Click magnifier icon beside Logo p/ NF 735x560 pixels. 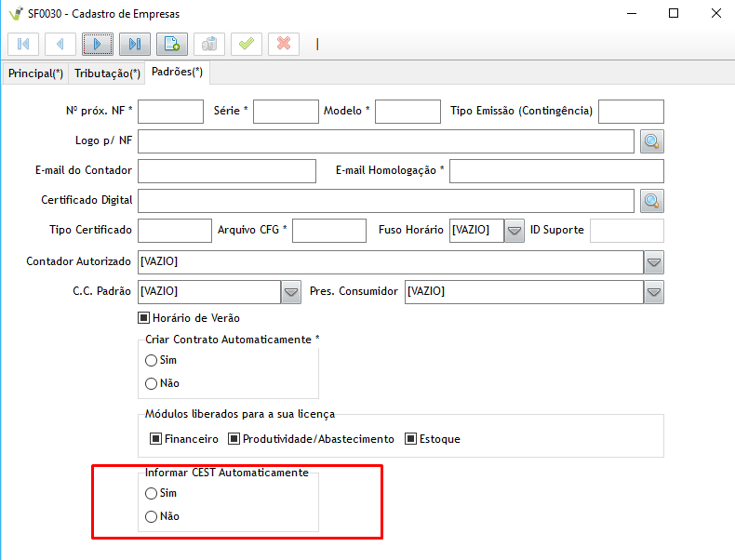point(652,141)
